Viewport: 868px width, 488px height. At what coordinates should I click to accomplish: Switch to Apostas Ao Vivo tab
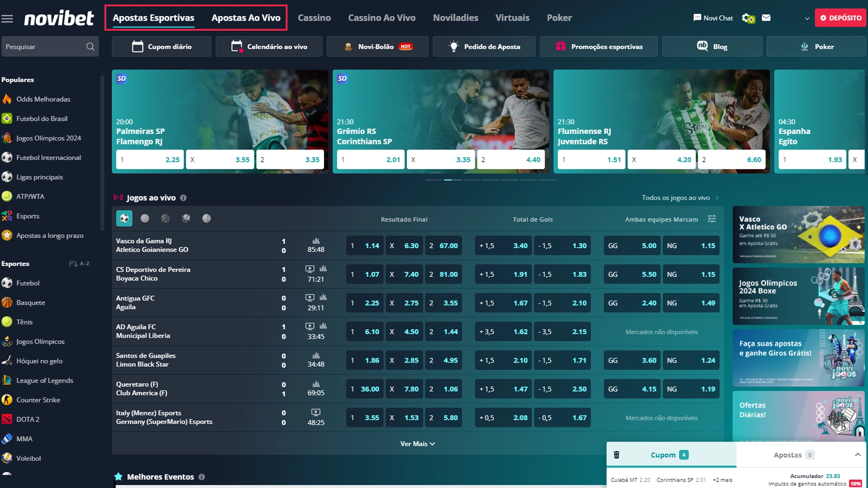245,18
